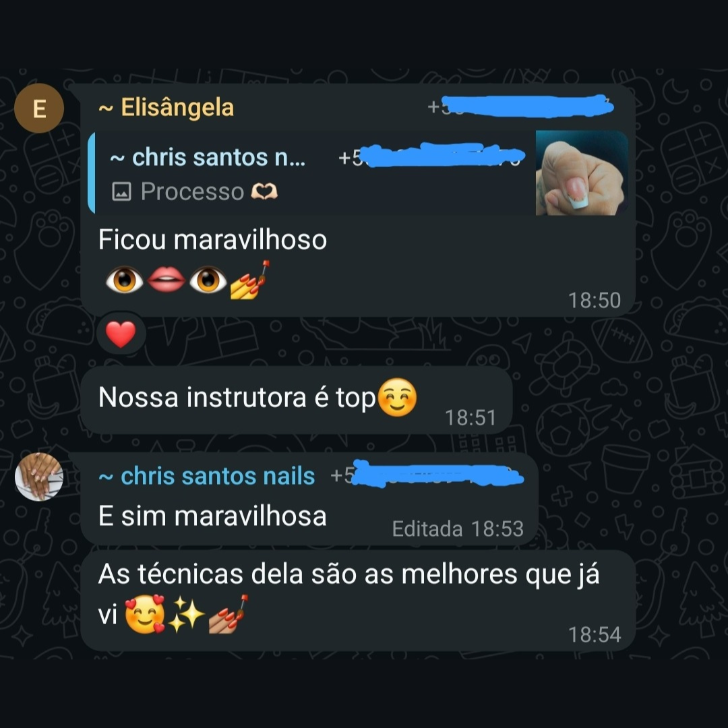Tap the smiling face with hearts emoji
Viewport: 728px width, 728px height.
(x=145, y=615)
